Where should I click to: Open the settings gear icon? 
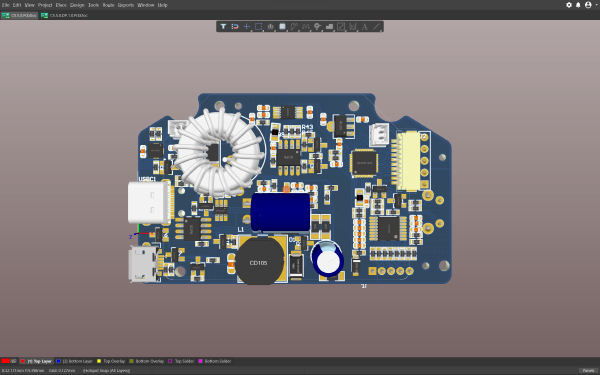click(x=569, y=5)
